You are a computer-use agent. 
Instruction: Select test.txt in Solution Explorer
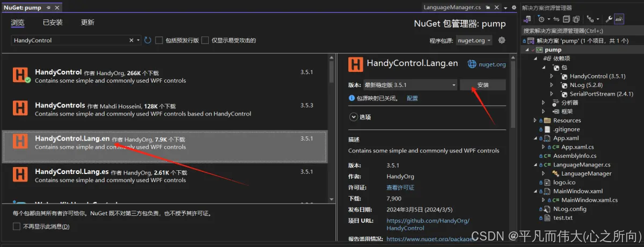563,217
